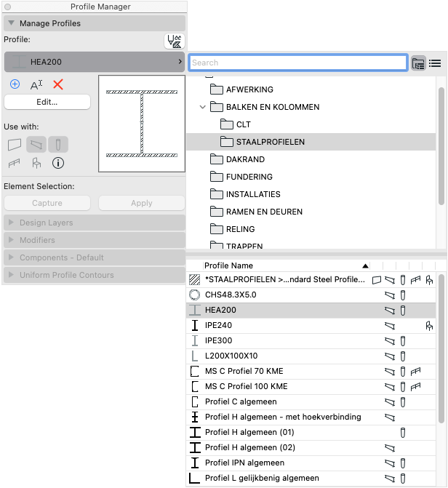448x488 pixels.
Task: Select the AFWERKING folder
Action: [311, 89]
